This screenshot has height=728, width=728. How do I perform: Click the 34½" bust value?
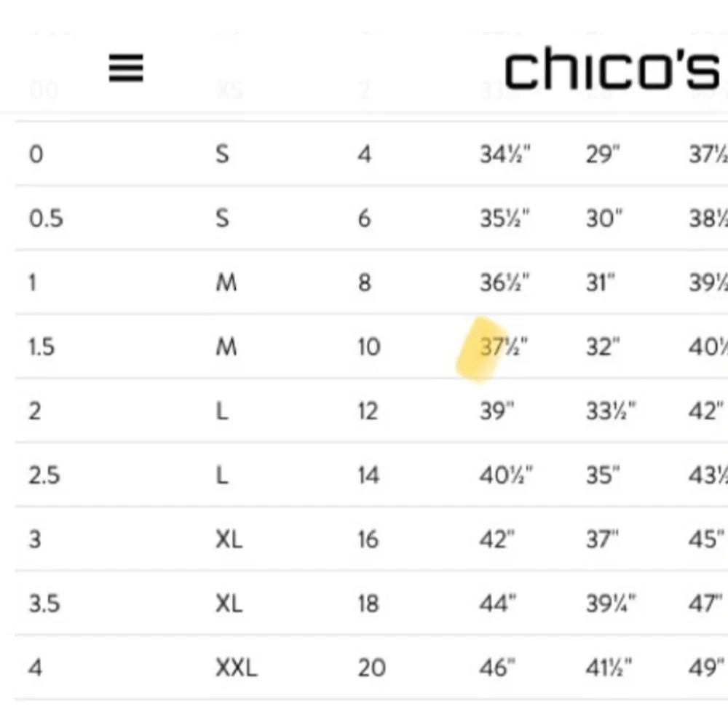click(x=505, y=154)
